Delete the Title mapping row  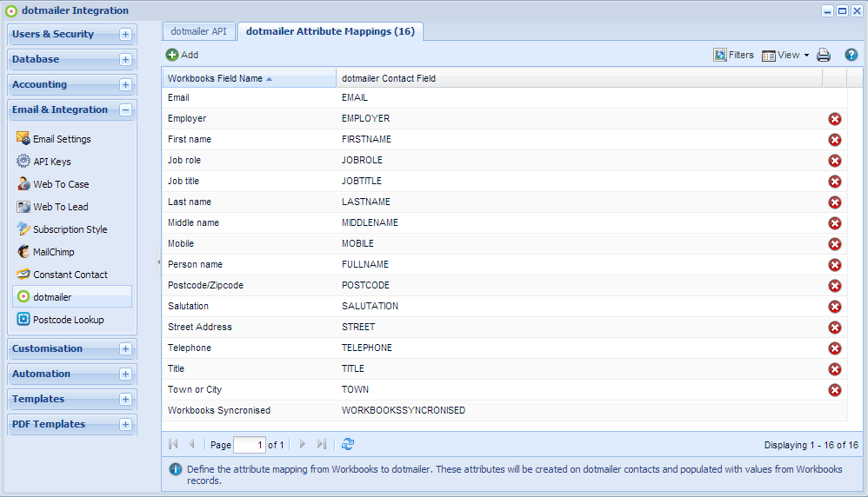(835, 369)
